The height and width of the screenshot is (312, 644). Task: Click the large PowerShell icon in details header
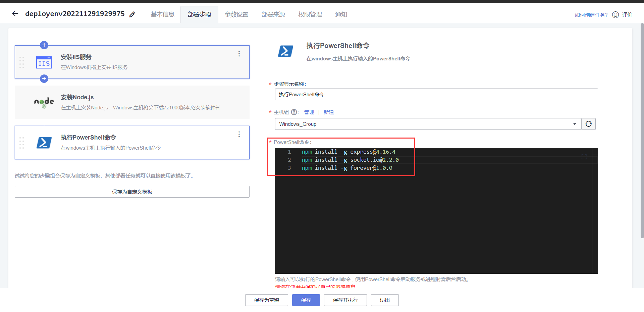tap(285, 51)
